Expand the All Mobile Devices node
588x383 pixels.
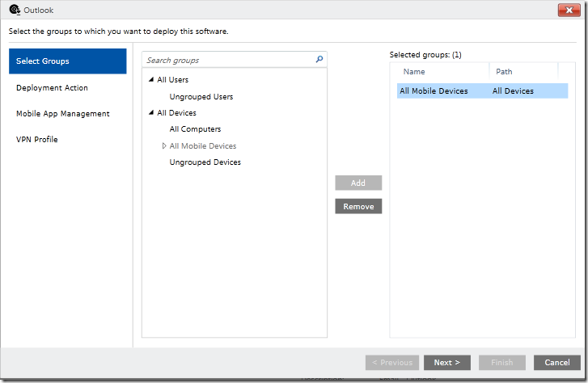[x=164, y=145]
